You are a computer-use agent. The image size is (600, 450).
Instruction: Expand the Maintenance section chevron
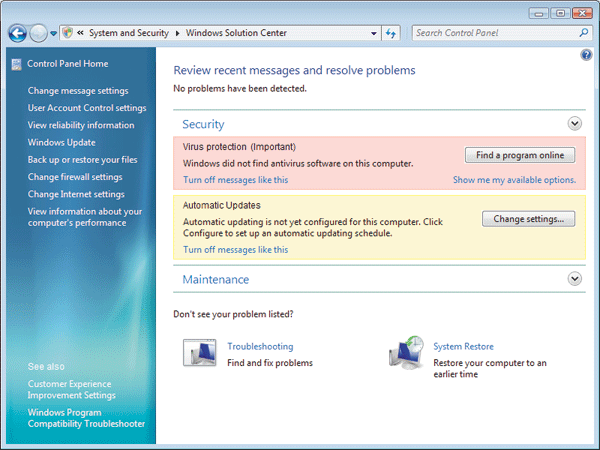point(574,279)
